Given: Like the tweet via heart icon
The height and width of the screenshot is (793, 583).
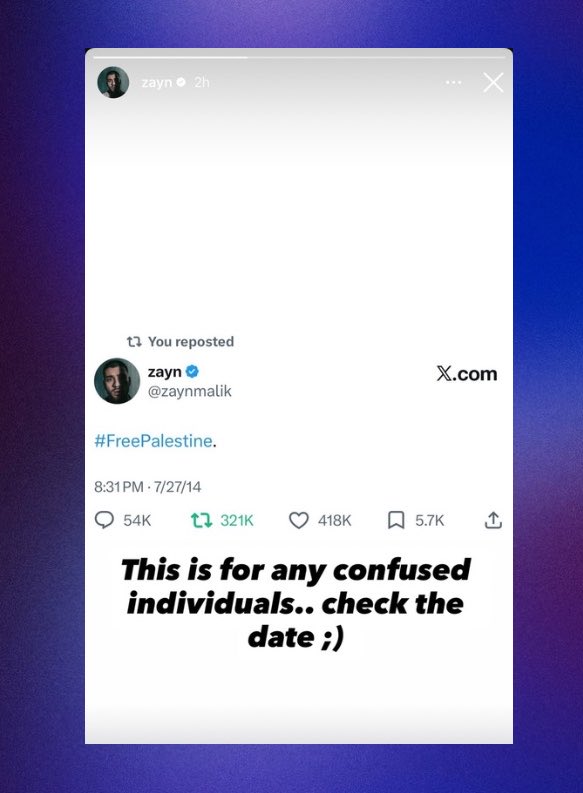Looking at the screenshot, I should coord(298,520).
